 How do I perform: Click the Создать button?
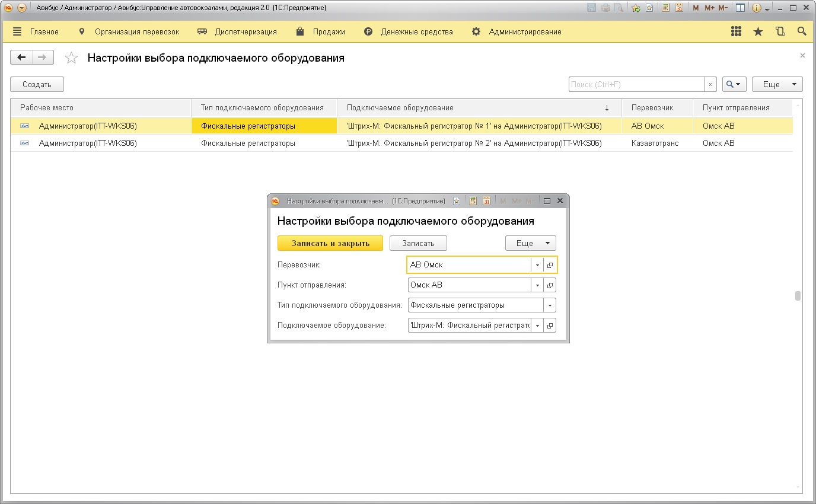click(37, 85)
